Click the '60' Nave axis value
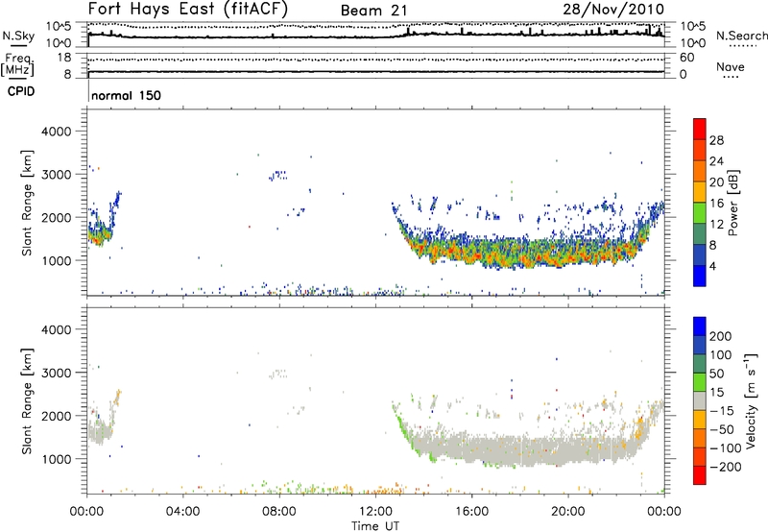The image size is (768, 532). [x=686, y=58]
